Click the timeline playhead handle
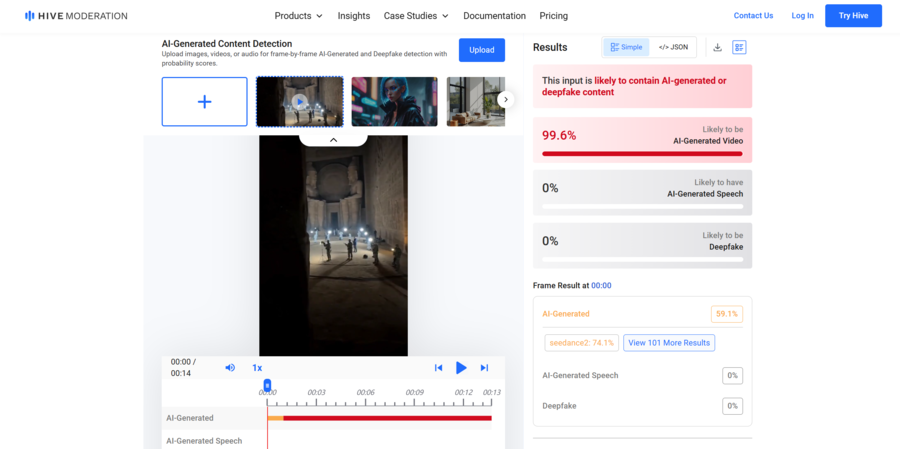 pos(267,385)
